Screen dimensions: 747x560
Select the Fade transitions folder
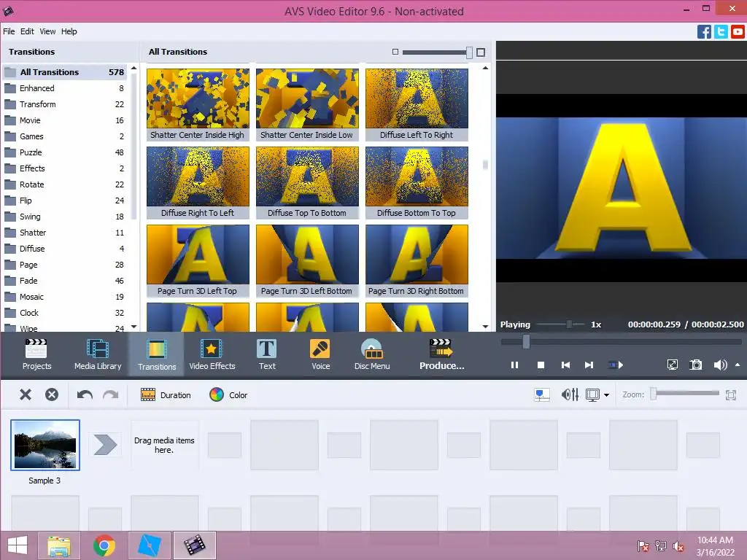(64, 281)
